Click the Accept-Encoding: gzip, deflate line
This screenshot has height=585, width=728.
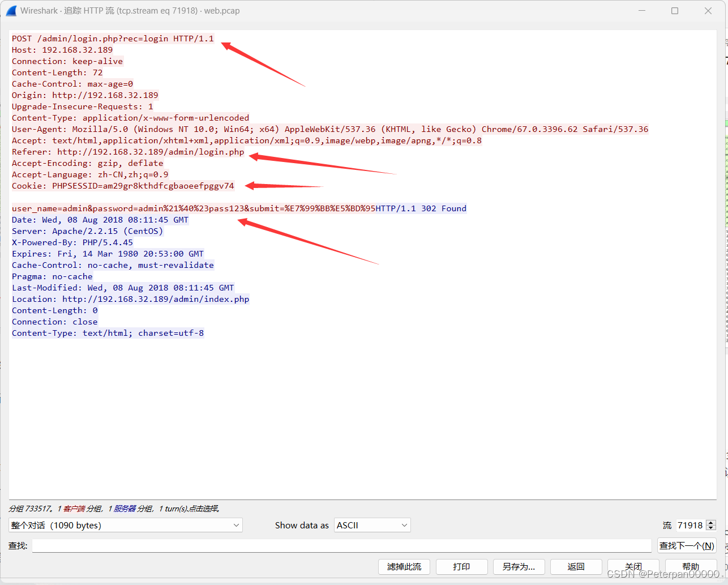[88, 163]
